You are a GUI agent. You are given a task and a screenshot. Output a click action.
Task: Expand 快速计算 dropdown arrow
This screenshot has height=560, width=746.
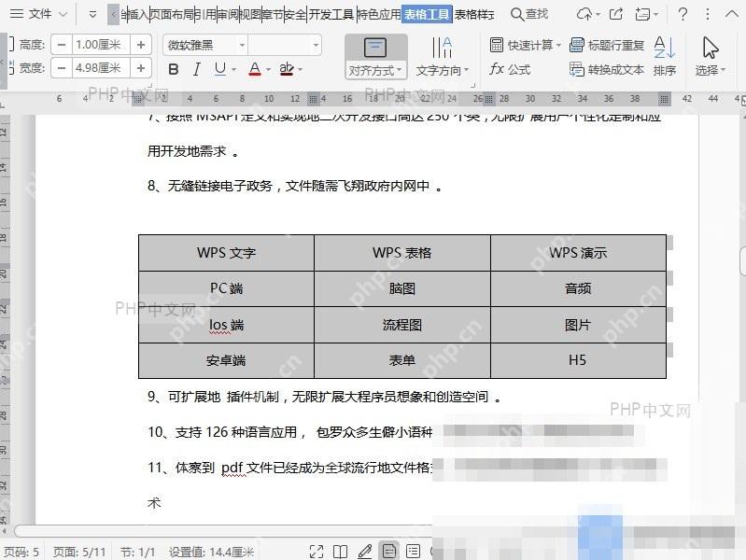[x=558, y=46]
